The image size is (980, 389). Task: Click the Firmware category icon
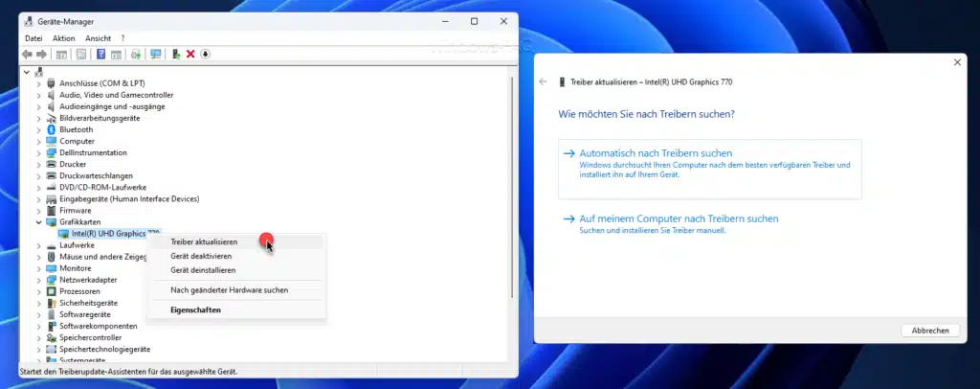(x=52, y=211)
